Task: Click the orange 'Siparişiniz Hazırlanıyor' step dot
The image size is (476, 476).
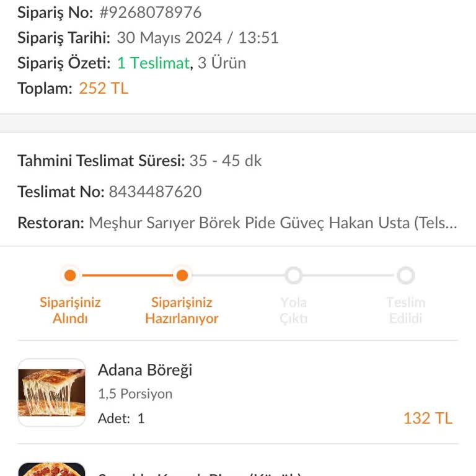Action: pyautogui.click(x=182, y=275)
